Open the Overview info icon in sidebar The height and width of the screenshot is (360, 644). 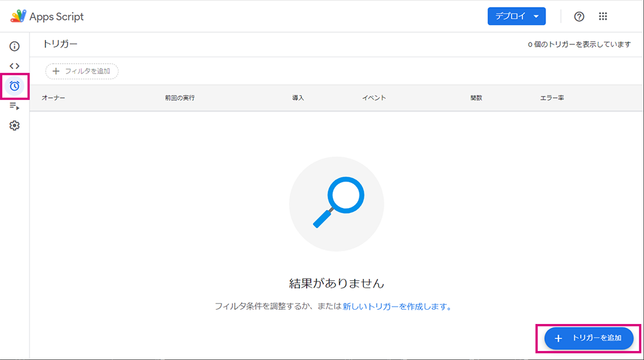pos(14,46)
